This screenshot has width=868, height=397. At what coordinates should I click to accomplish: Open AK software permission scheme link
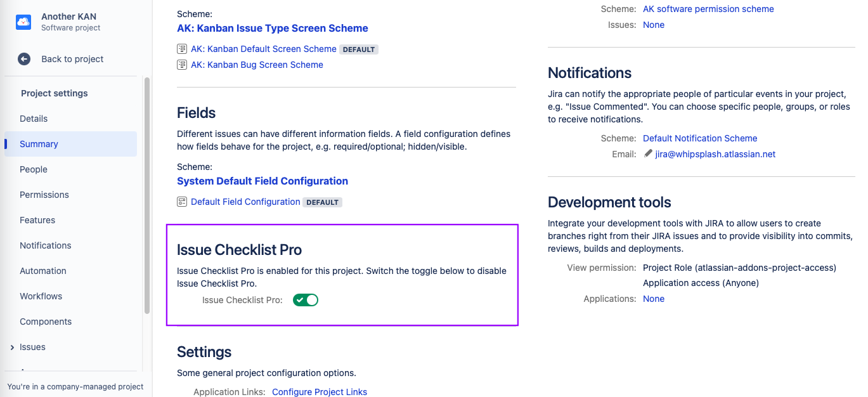tap(708, 9)
